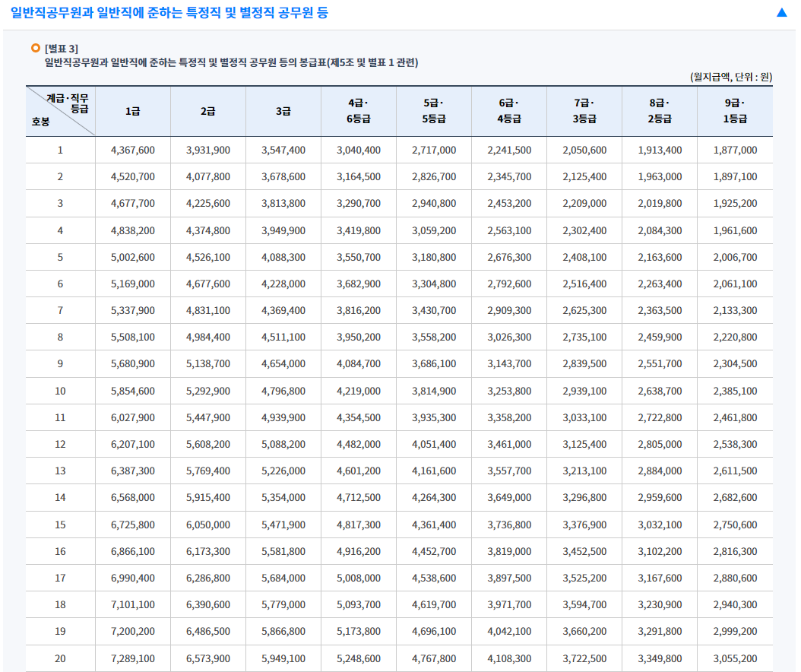
Task: Click the 호봉 row number 10
Action: pyautogui.click(x=60, y=391)
